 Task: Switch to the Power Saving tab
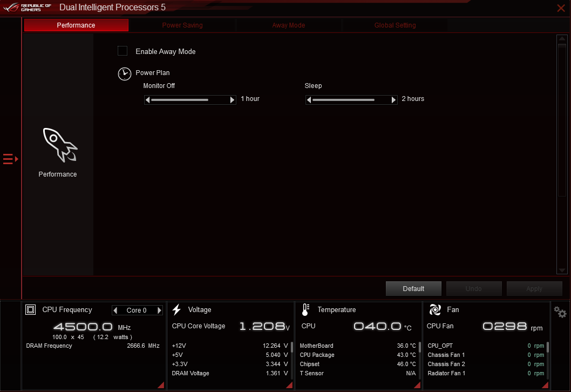click(x=182, y=25)
